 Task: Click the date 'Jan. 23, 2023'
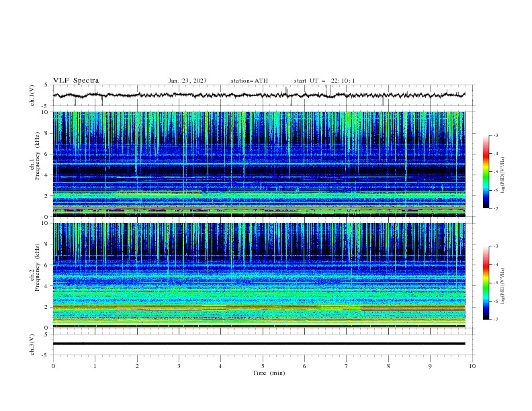187,81
